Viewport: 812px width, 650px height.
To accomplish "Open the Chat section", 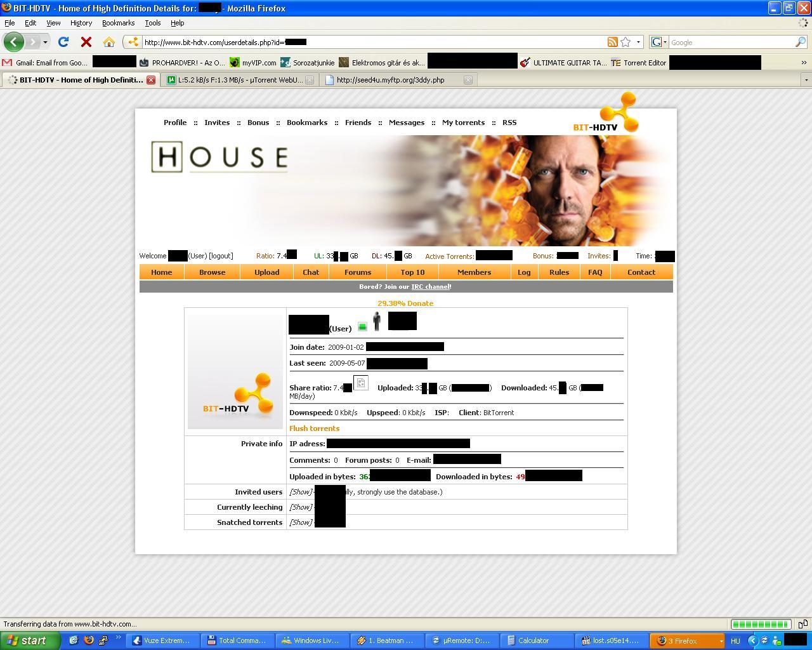I will pos(311,272).
